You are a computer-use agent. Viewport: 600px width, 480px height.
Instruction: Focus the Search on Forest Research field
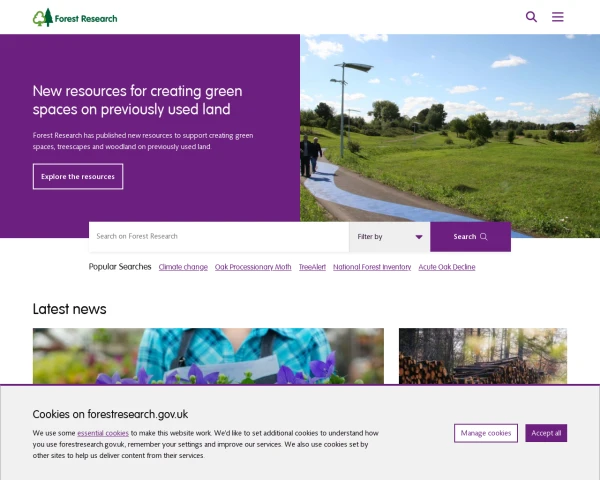click(x=218, y=237)
